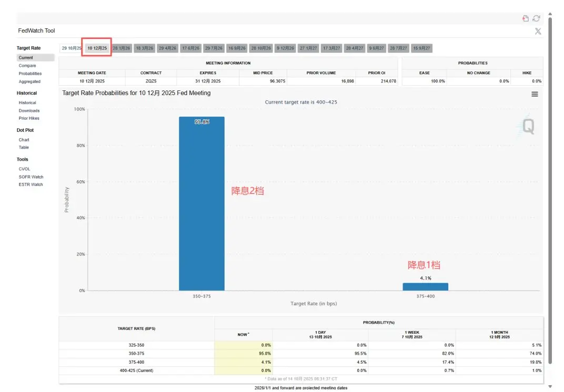Click the 325-350 target rate row

point(301,345)
